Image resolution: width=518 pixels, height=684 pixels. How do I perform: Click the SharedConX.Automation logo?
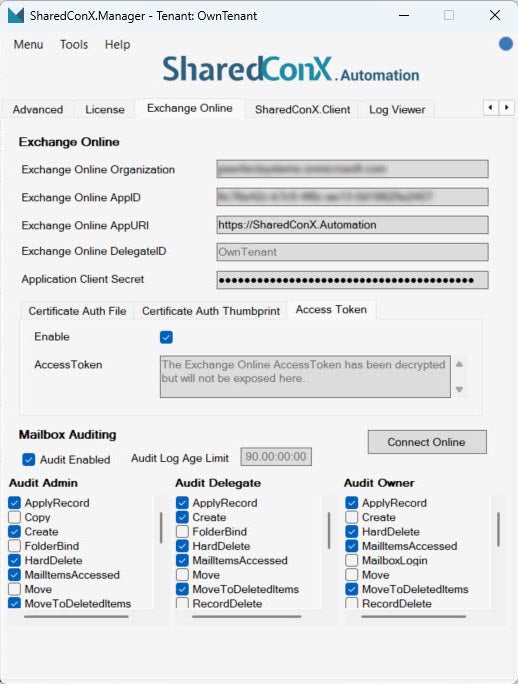(291, 70)
